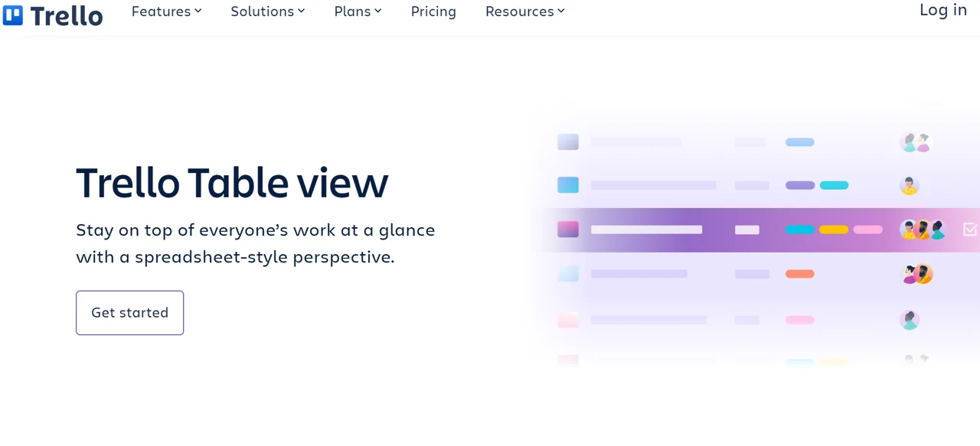This screenshot has height=446, width=980.
Task: Open the Plans dropdown menu
Action: [358, 11]
